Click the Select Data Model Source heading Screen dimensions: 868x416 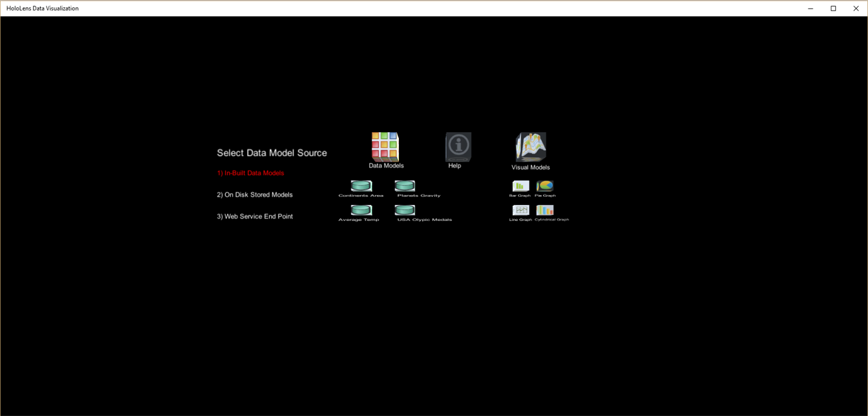272,153
